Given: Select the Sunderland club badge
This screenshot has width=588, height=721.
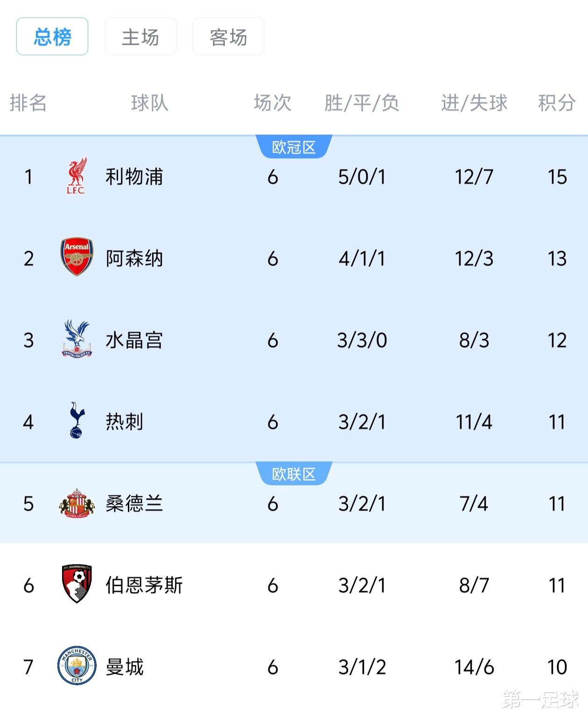Looking at the screenshot, I should click(77, 503).
